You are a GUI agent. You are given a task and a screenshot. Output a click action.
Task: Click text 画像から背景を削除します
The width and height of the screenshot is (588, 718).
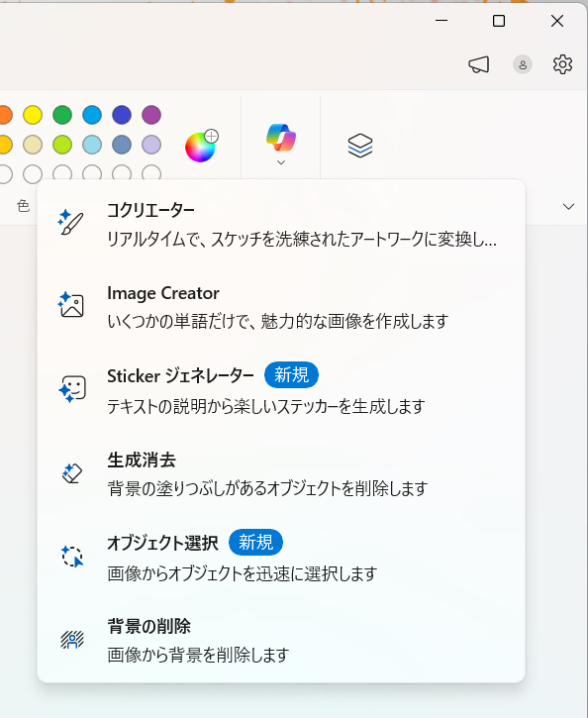198,656
